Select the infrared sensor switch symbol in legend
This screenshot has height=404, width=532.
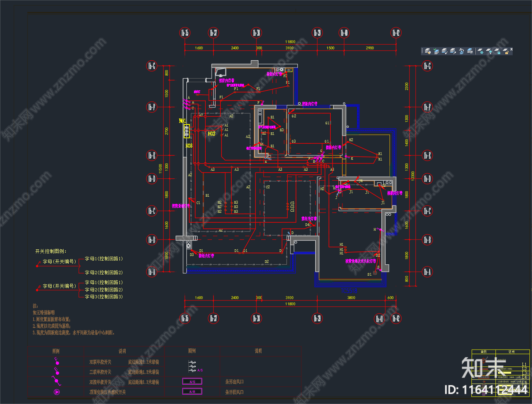point(57,392)
